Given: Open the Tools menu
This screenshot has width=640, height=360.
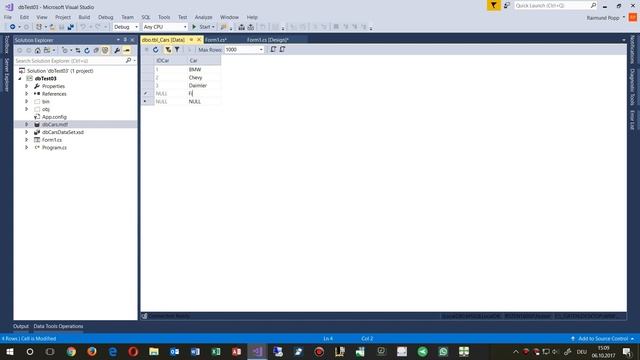Looking at the screenshot, I should (164, 17).
